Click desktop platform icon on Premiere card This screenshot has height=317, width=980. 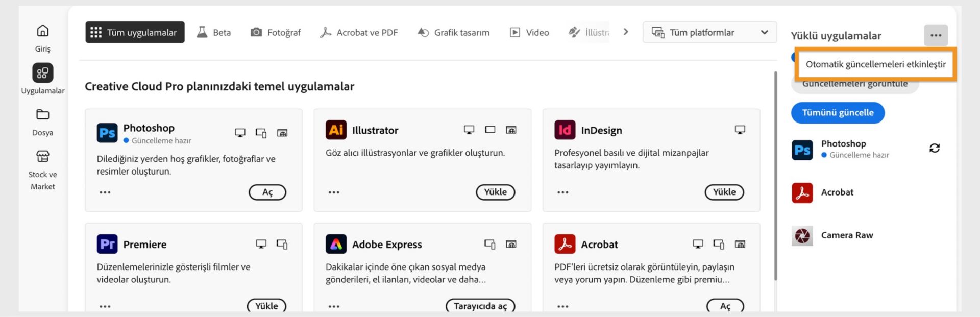pos(261,244)
